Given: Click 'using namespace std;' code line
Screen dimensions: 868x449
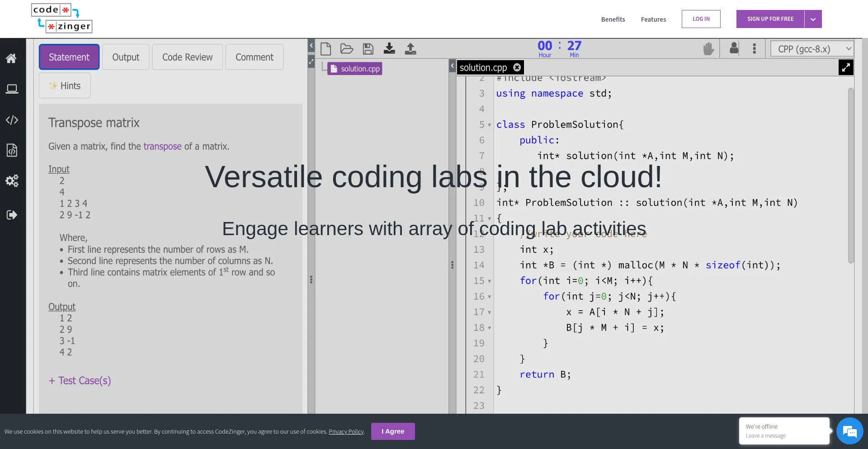Looking at the screenshot, I should [554, 94].
